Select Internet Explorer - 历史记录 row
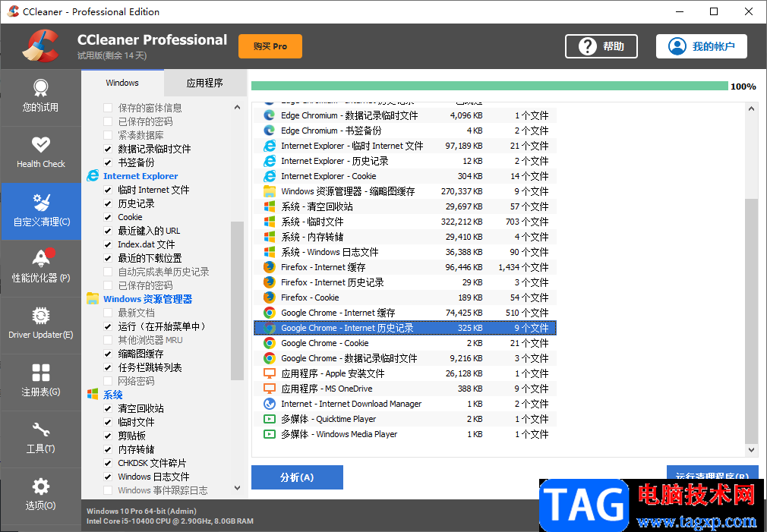 [405, 161]
